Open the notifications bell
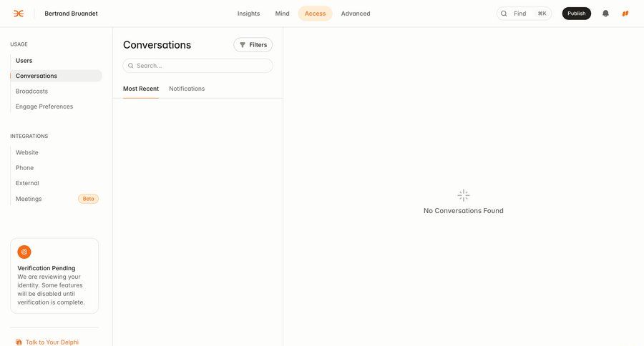This screenshot has height=346, width=644. pyautogui.click(x=605, y=14)
